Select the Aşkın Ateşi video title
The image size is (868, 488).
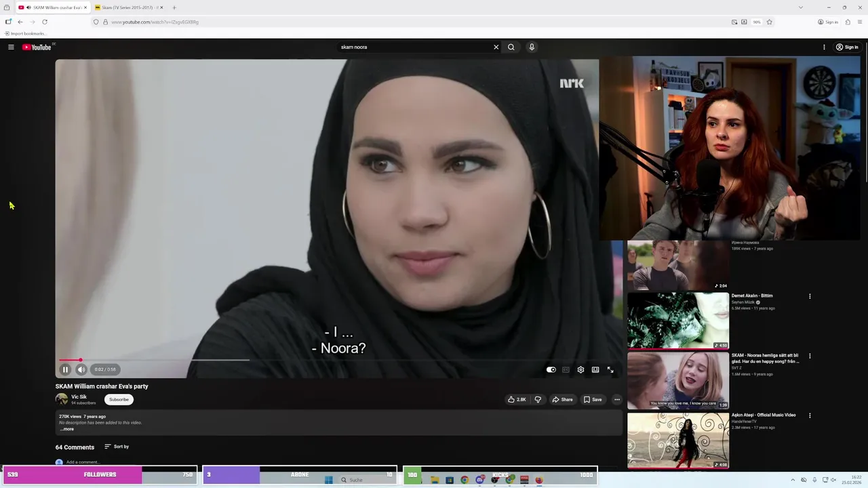(x=764, y=415)
